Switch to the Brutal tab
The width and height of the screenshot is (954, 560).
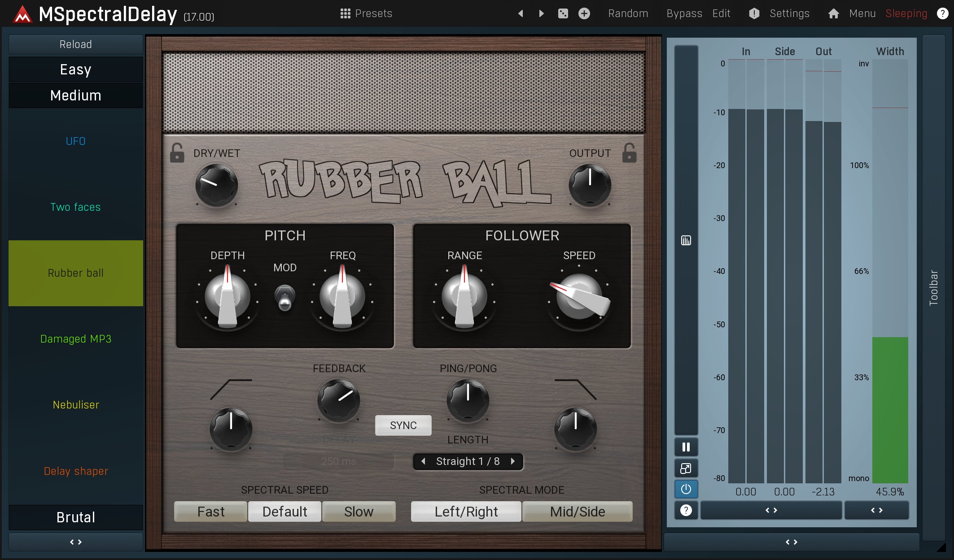point(75,517)
